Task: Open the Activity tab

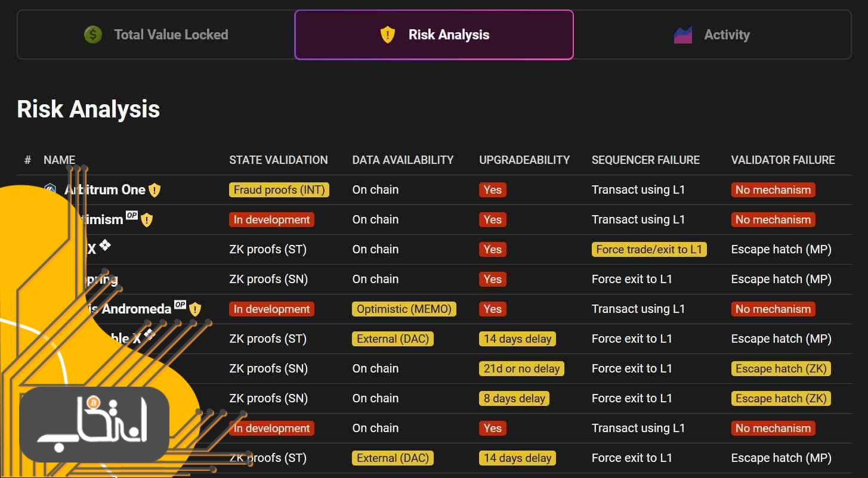Action: [x=712, y=35]
